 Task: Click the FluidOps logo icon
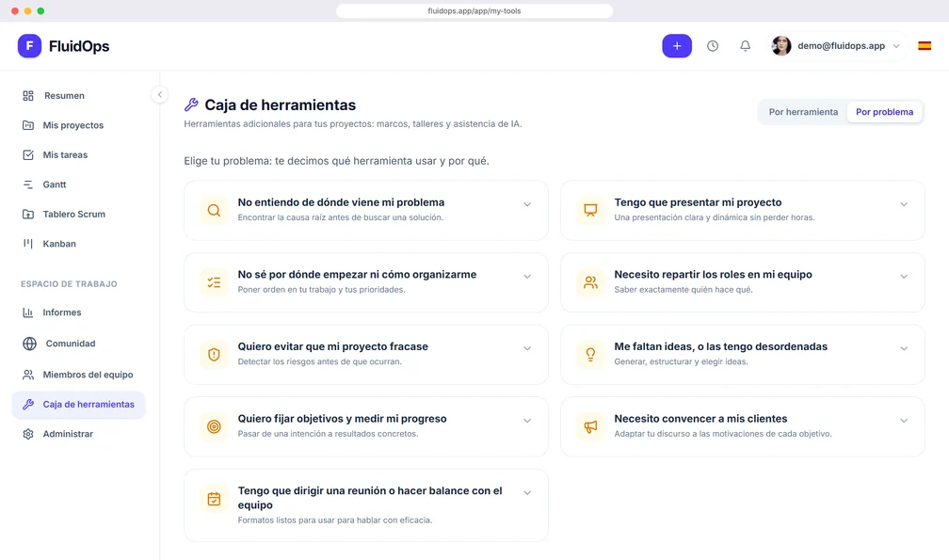coord(29,46)
